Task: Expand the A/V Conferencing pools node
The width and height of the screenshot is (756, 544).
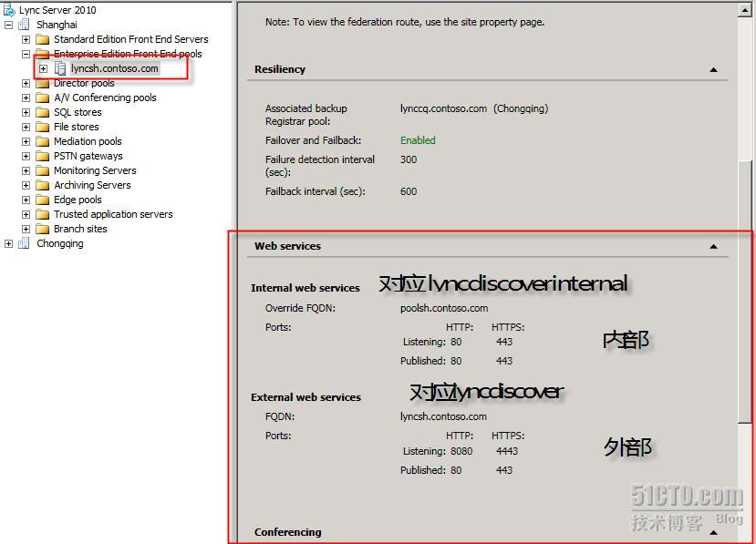Action: coord(26,98)
